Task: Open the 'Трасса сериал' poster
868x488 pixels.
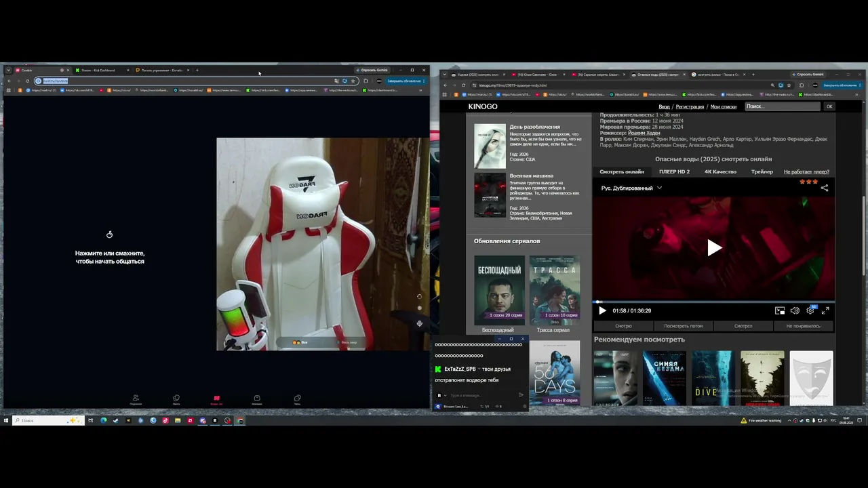Action: pos(555,290)
